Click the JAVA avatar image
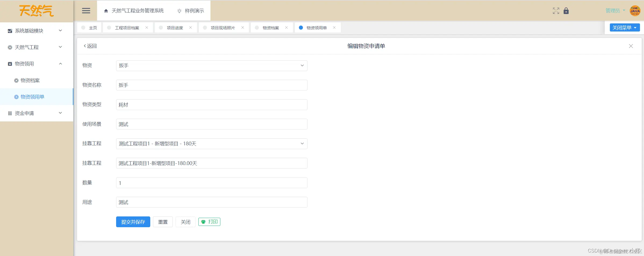 pos(635,10)
